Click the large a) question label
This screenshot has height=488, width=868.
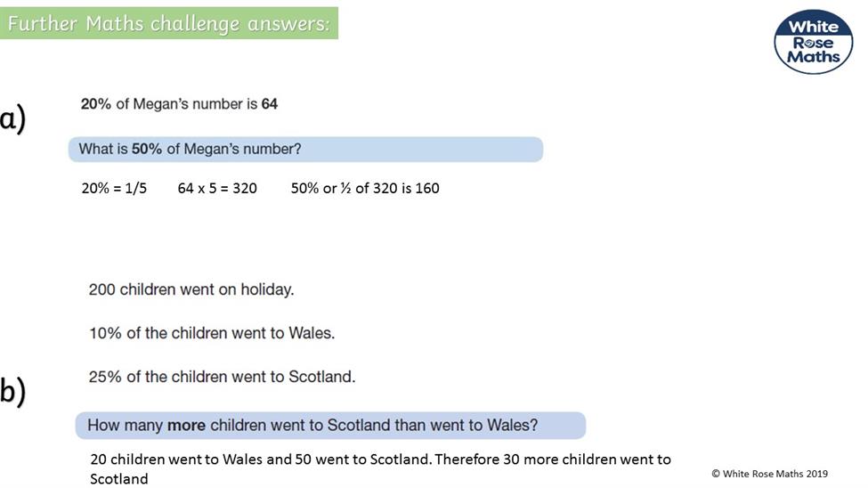[x=13, y=118]
